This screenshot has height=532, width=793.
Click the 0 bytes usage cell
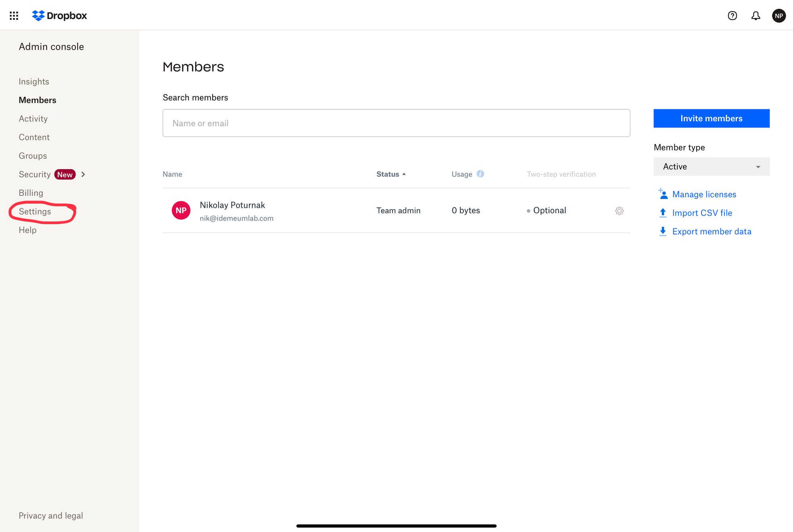[465, 210]
